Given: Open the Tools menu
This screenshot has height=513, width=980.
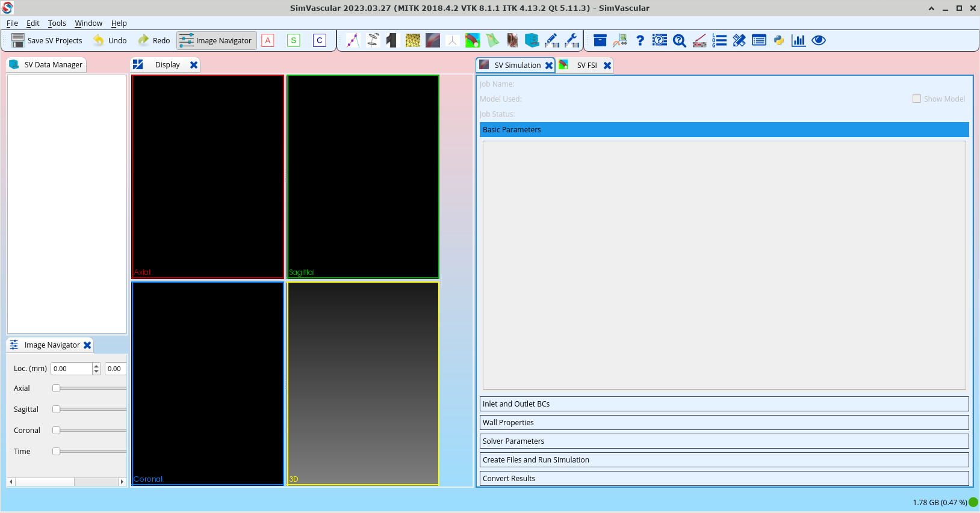Looking at the screenshot, I should point(57,23).
